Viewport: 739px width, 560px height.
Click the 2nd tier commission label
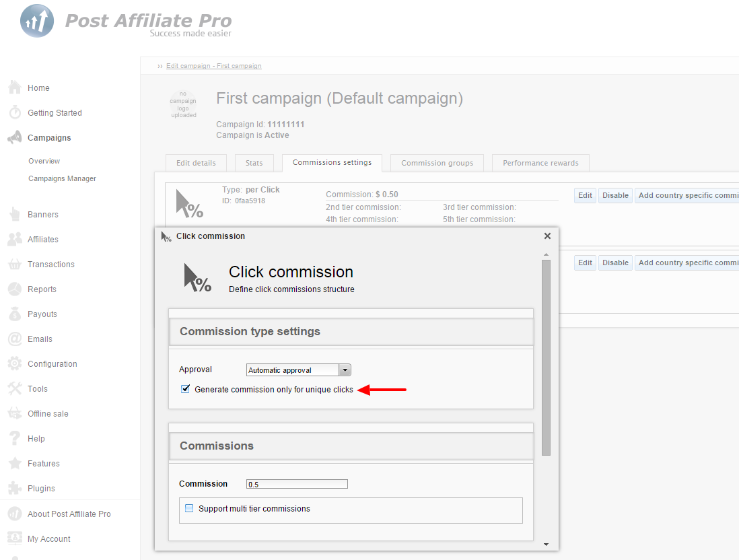[363, 207]
